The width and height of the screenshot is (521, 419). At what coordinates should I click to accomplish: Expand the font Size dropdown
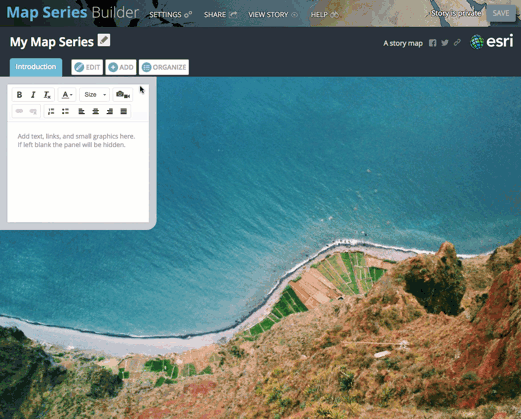[x=95, y=95]
